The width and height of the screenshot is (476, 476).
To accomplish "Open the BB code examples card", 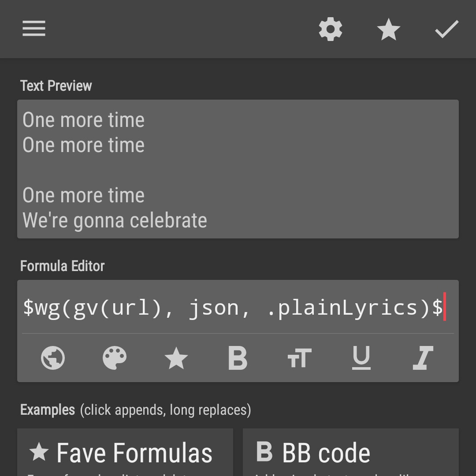I will click(x=351, y=452).
